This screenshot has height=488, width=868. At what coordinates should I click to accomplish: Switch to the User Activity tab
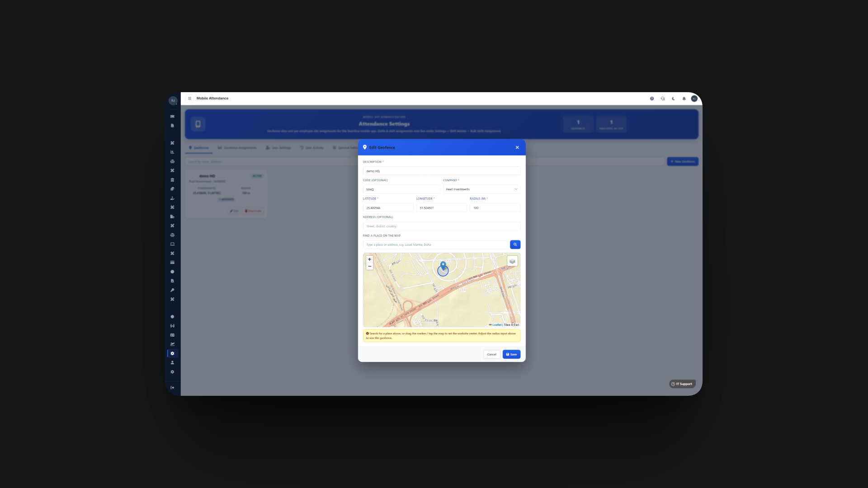(312, 148)
